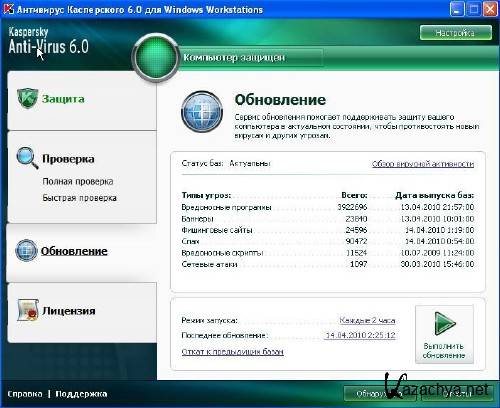Viewport: 500px width, 408px height.
Task: Close the Kaspersky window
Action: click(x=490, y=9)
